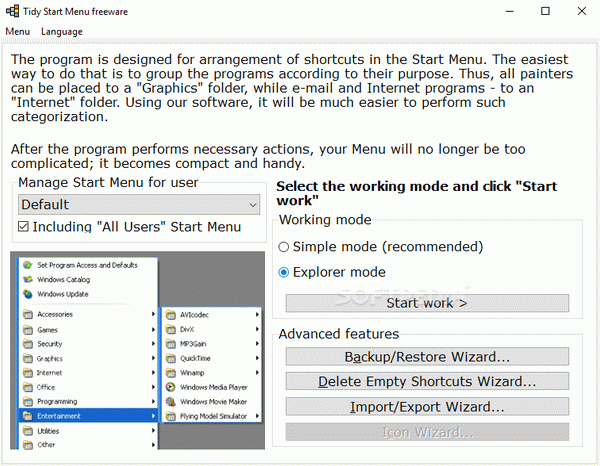Click the Tidy Start Menu title bar icon
Image resolution: width=600 pixels, height=466 pixels.
click(12, 11)
